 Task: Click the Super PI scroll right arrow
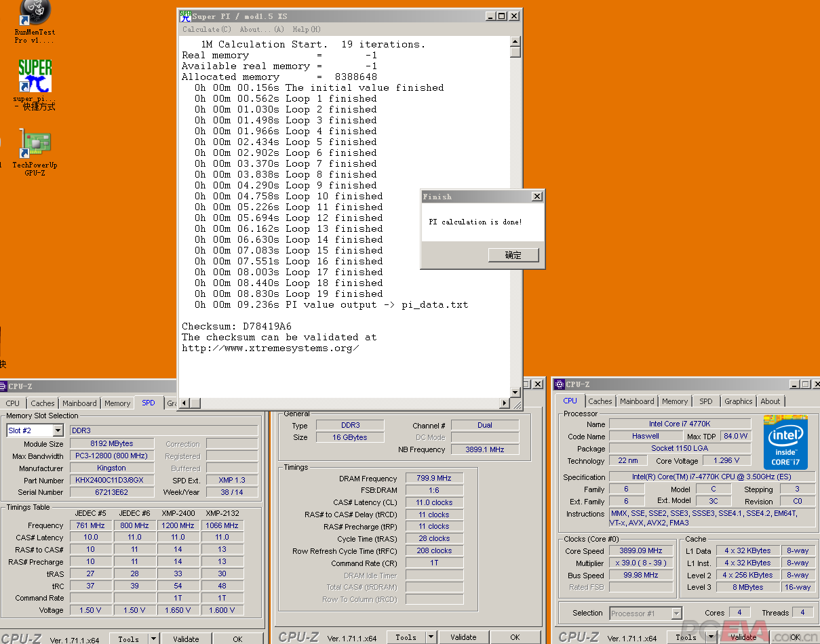coord(504,403)
